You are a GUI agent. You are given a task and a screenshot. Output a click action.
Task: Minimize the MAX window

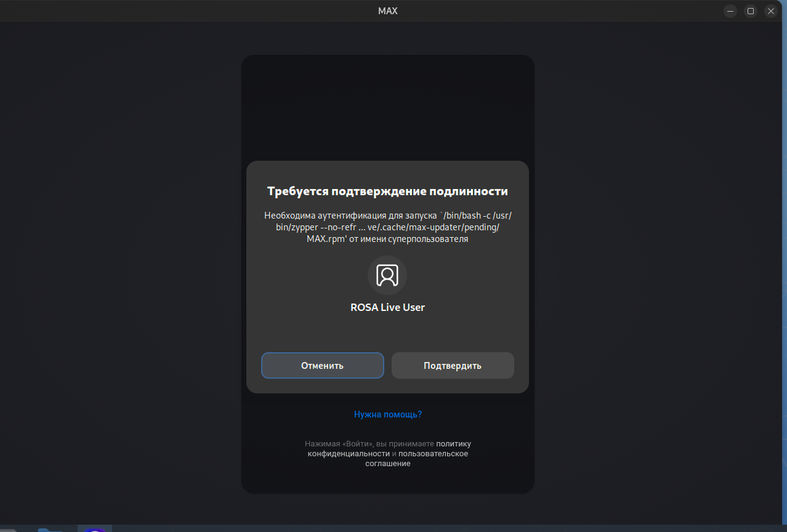tap(730, 11)
